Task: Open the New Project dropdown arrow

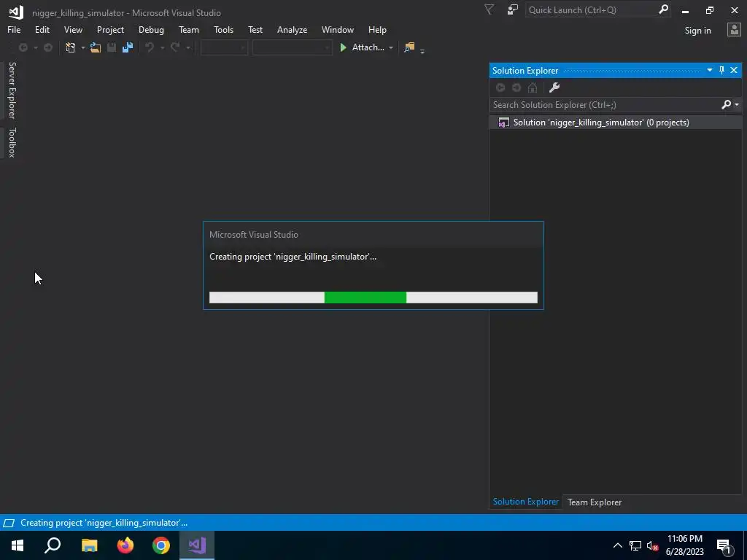Action: [x=83, y=47]
